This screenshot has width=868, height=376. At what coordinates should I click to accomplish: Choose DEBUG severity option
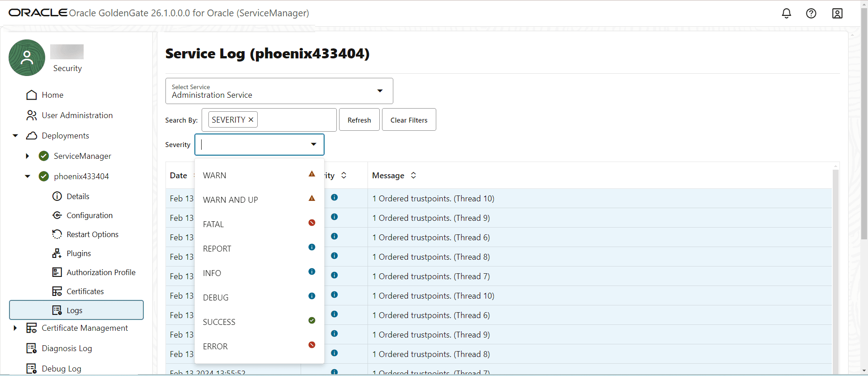pyautogui.click(x=259, y=298)
